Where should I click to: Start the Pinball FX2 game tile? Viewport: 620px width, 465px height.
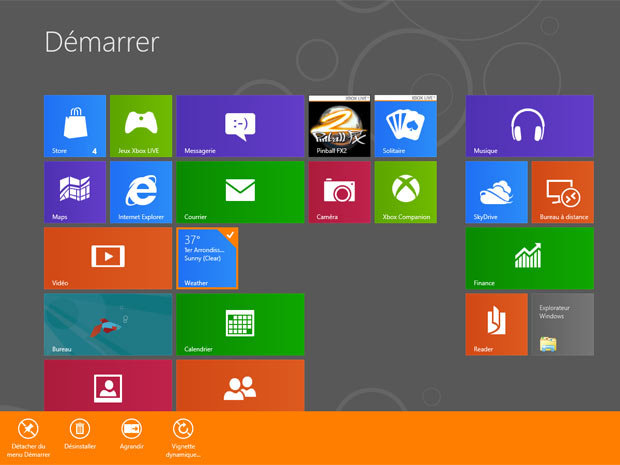pos(340,126)
